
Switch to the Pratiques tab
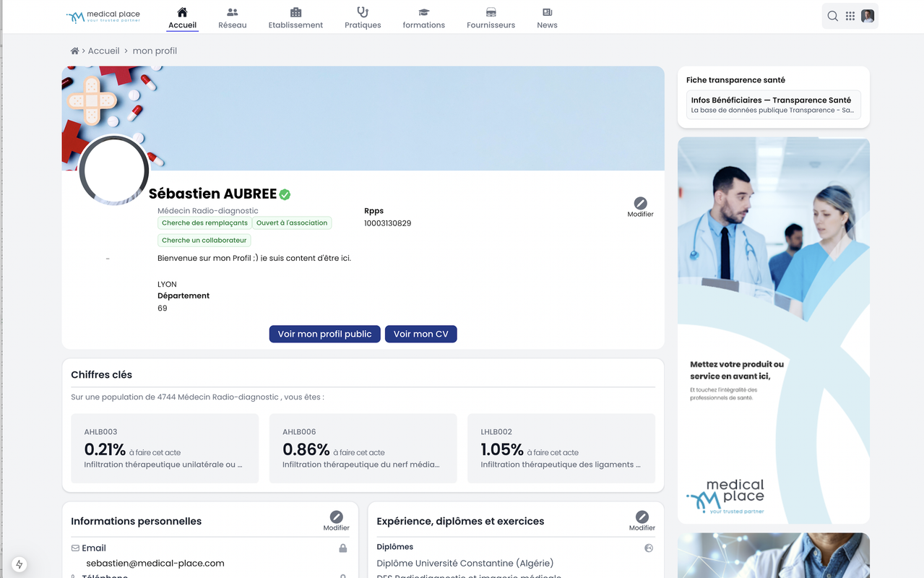363,18
